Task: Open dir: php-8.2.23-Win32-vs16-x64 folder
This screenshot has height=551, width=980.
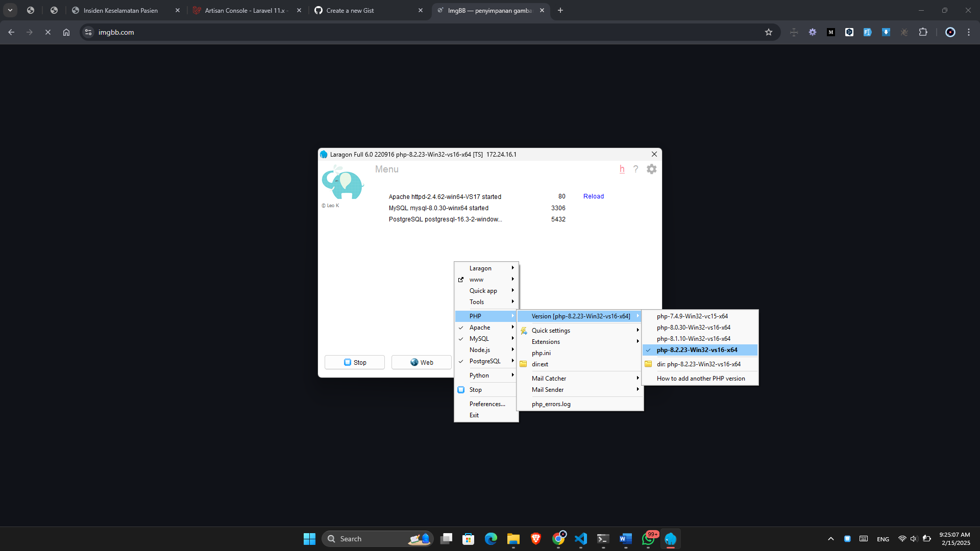Action: [700, 364]
